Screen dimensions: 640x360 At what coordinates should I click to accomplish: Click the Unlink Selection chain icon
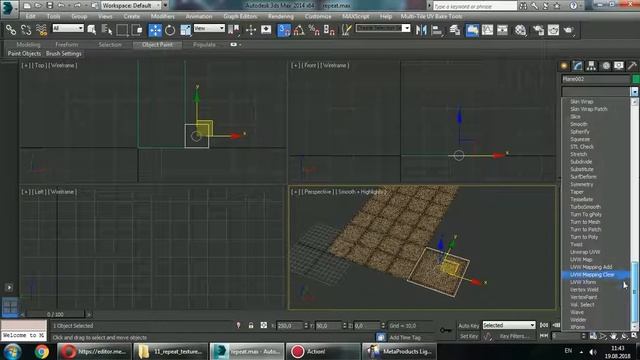pyautogui.click(x=26, y=30)
